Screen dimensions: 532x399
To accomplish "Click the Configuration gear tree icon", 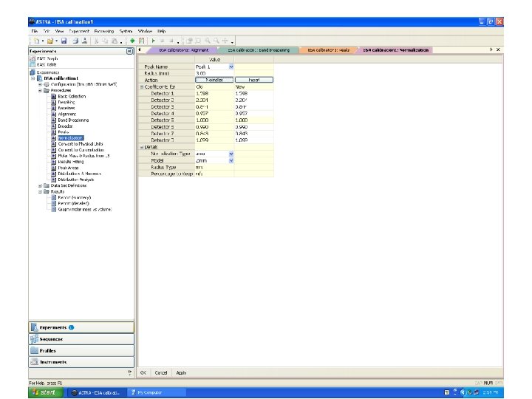I will coord(47,84).
